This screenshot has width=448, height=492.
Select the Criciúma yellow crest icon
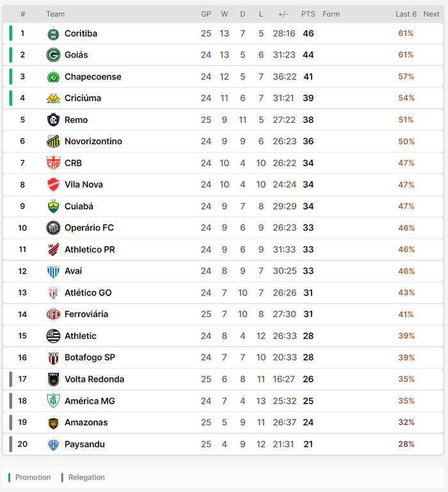coord(53,98)
